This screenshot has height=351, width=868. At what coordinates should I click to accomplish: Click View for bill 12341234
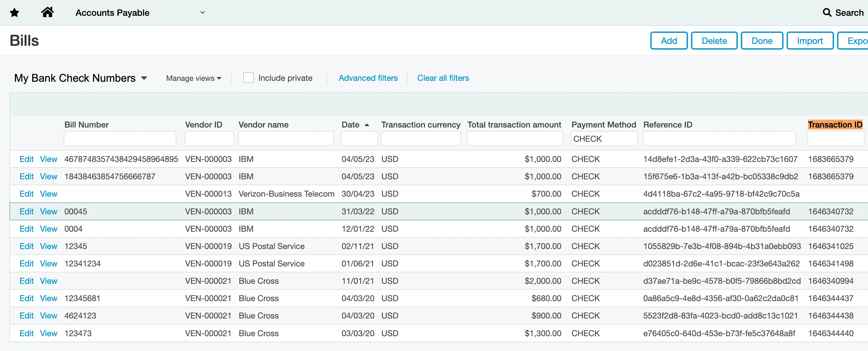click(x=49, y=264)
